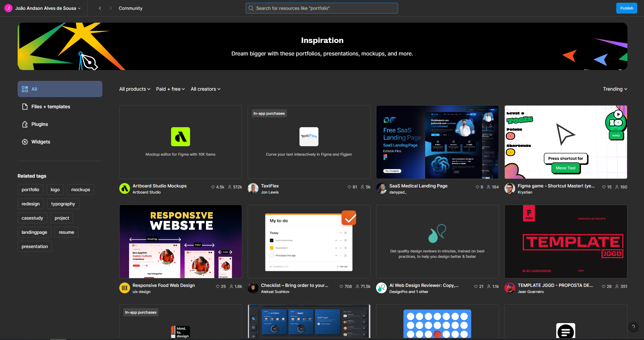Click the Publish button
644x340 pixels.
[x=626, y=8]
